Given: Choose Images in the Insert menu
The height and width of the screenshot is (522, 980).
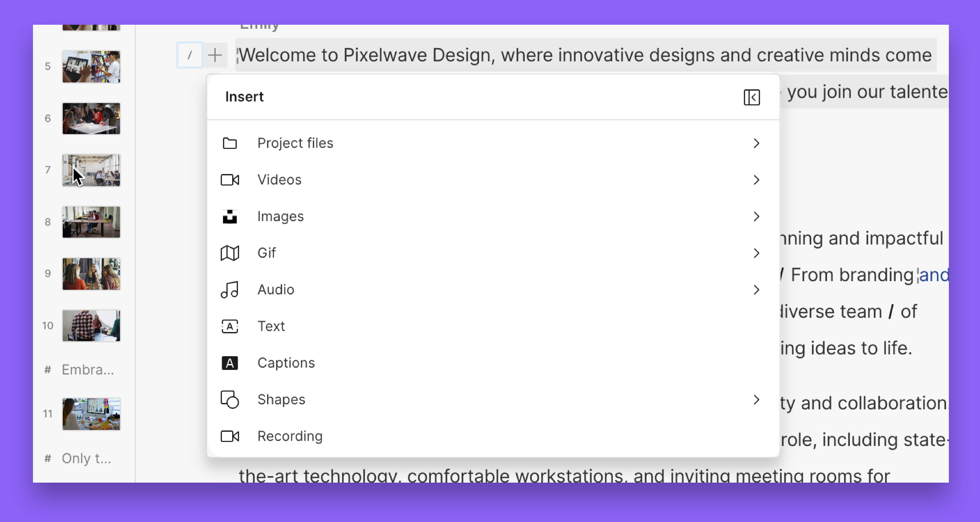Looking at the screenshot, I should (x=493, y=217).
